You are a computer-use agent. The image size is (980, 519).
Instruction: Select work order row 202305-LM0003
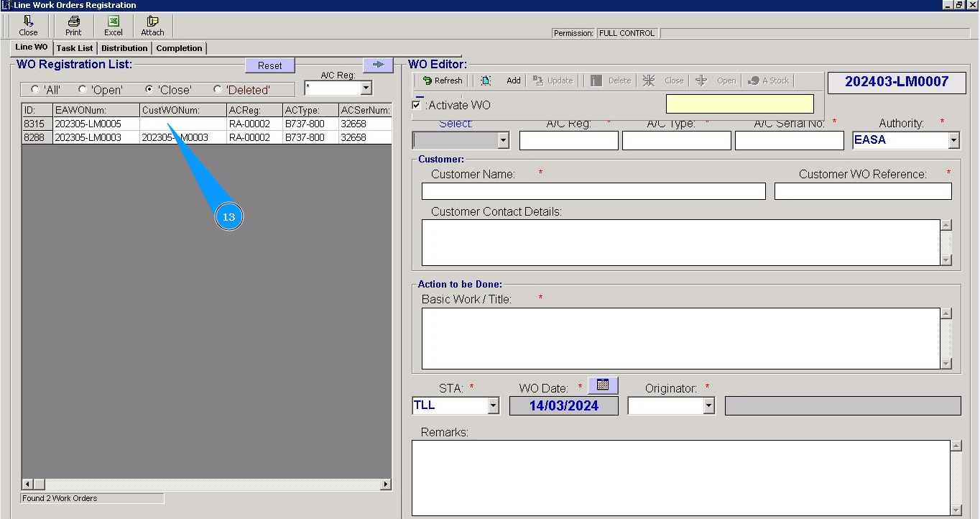88,137
